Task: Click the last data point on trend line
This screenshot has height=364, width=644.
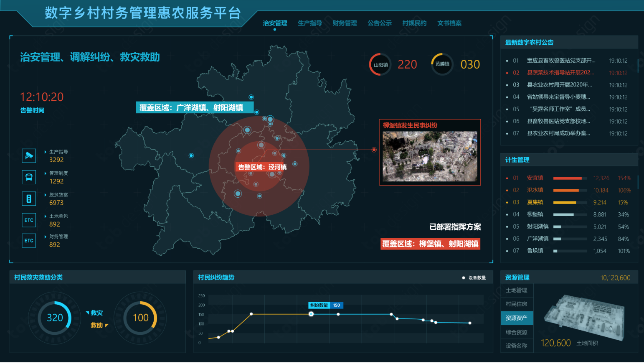Action: click(470, 323)
